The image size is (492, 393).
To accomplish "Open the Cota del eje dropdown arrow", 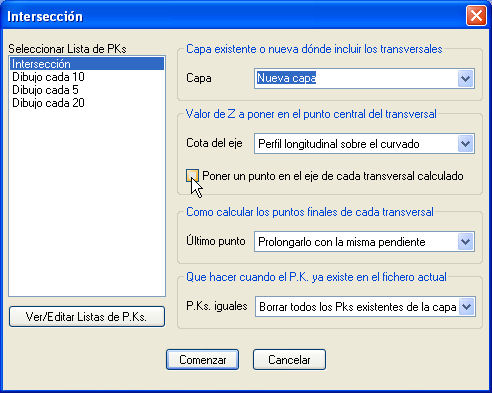I will [465, 144].
